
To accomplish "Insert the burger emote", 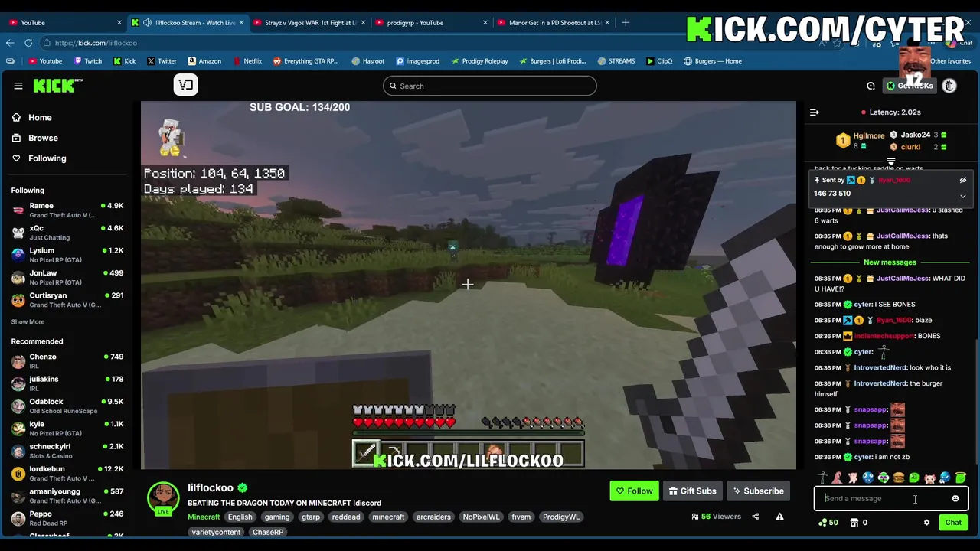I will coord(899,478).
